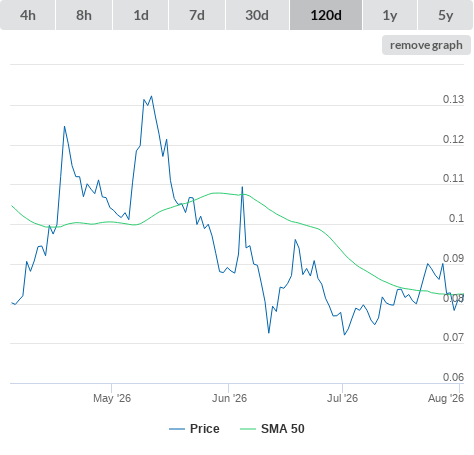Image resolution: width=474 pixels, height=455 pixels.
Task: Click the Jul '26 axis label
Action: pos(342,398)
